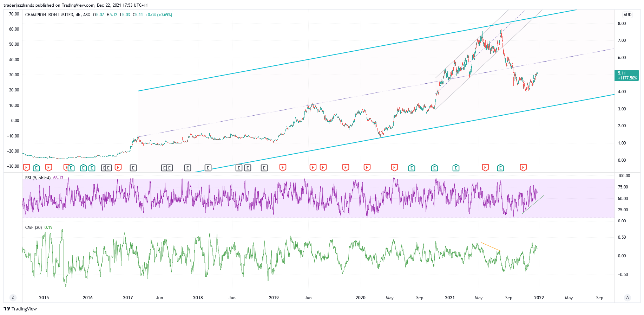Click the red earnings marker just before 2017
This screenshot has width=644, height=315.
tap(118, 168)
